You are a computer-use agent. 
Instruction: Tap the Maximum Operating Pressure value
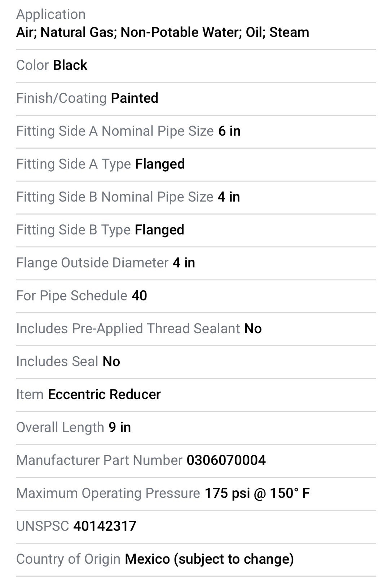(x=257, y=493)
